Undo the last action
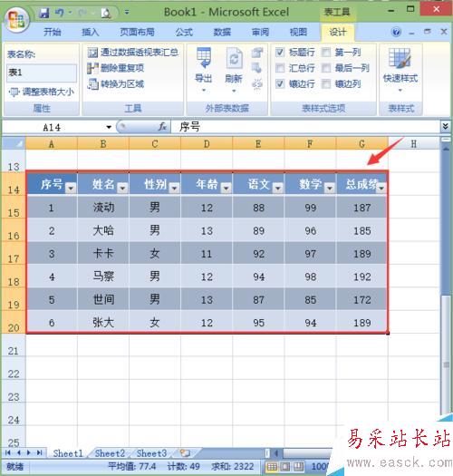The height and width of the screenshot is (476, 453). pyautogui.click(x=60, y=13)
